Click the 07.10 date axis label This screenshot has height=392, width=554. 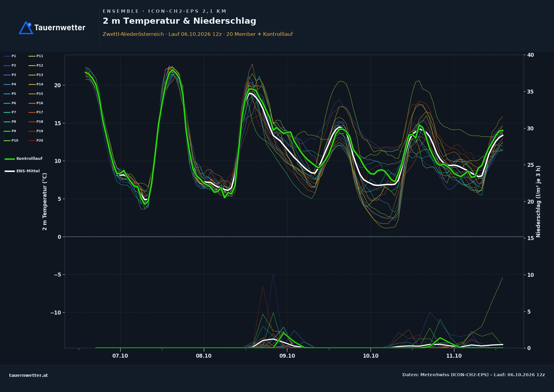tap(120, 356)
